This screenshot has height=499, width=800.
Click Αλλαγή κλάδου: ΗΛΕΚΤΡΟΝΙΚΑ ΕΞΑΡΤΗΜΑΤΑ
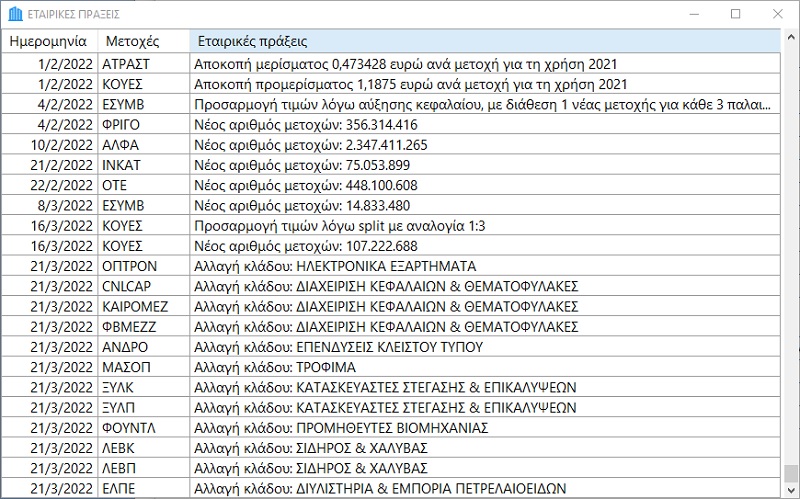485,266
